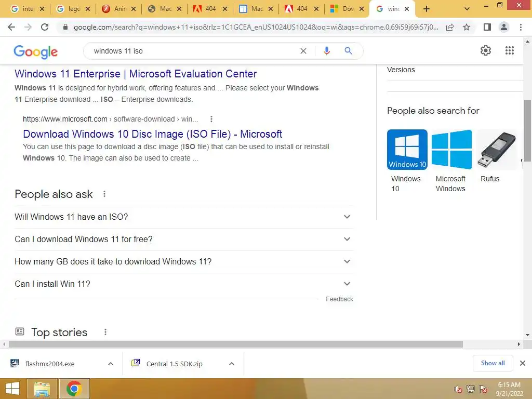
Task: Switch to the 'lego' Google tab
Action: 70,9
